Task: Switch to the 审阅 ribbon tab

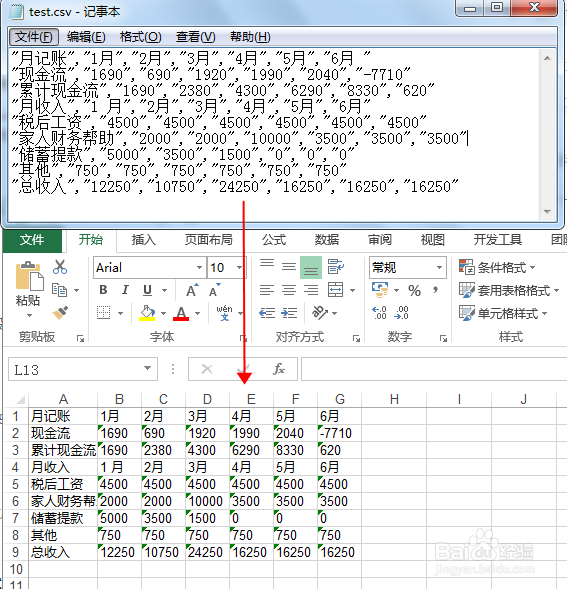Action: pyautogui.click(x=380, y=240)
